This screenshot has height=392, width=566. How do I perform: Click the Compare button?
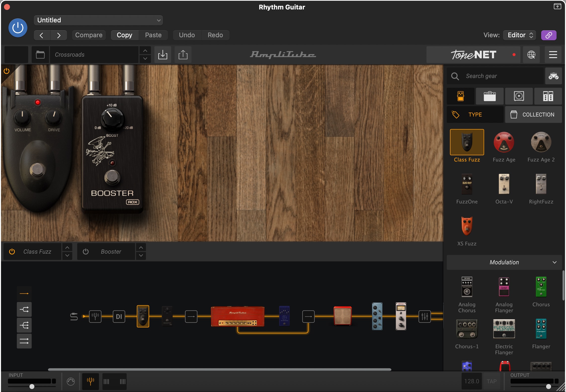pos(89,35)
